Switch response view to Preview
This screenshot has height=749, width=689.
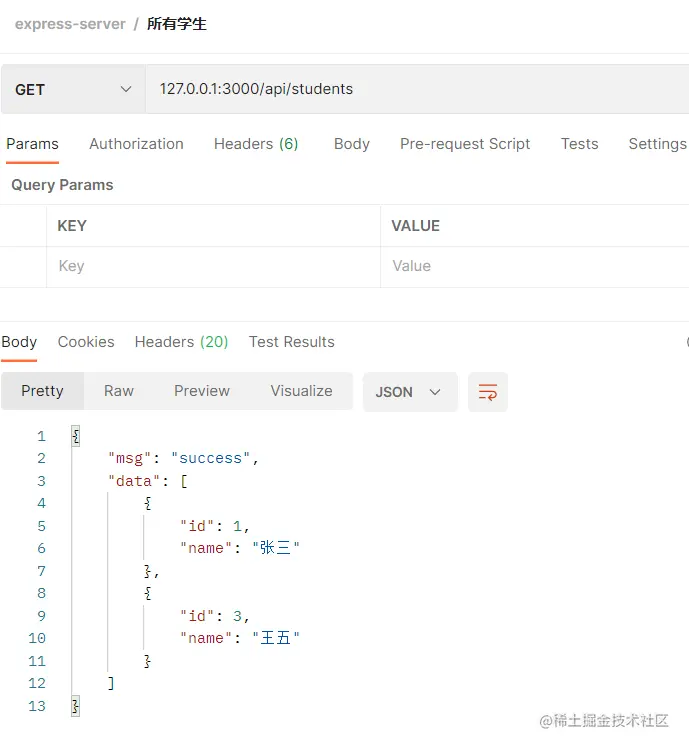coord(202,391)
